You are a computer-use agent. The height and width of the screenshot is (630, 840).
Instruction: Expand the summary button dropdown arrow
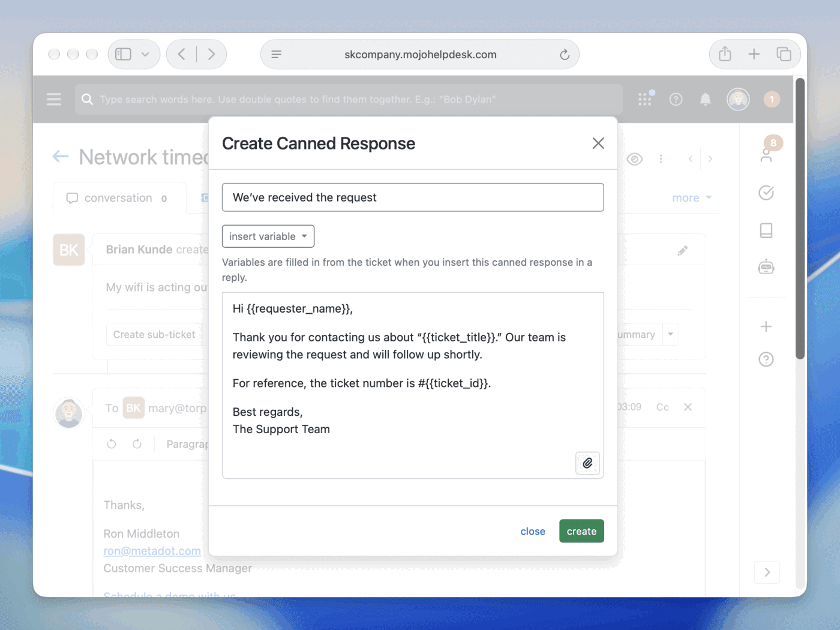pos(671,334)
